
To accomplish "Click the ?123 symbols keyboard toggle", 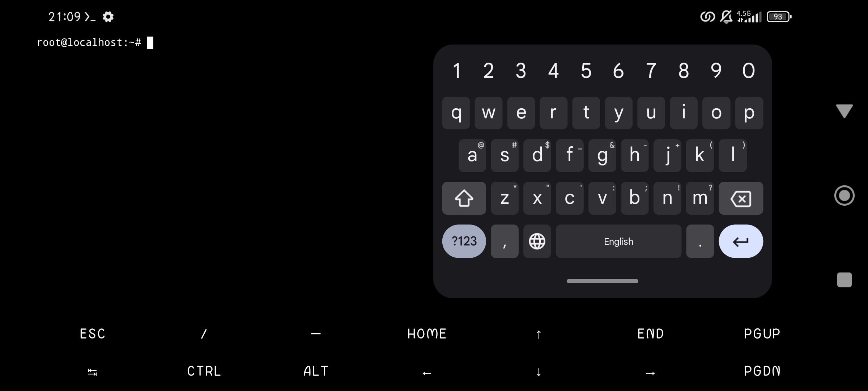I will [x=463, y=241].
